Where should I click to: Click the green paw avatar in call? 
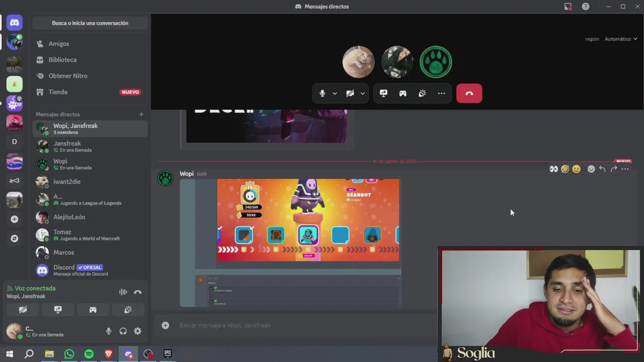pyautogui.click(x=436, y=62)
